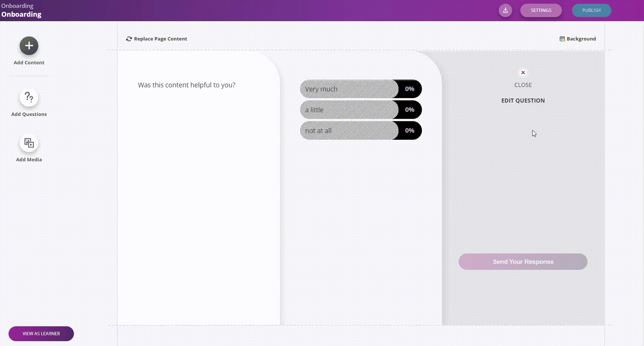Screen dimensions: 644x346
Task: Click the EDIT QUESTION label
Action: pyautogui.click(x=523, y=101)
